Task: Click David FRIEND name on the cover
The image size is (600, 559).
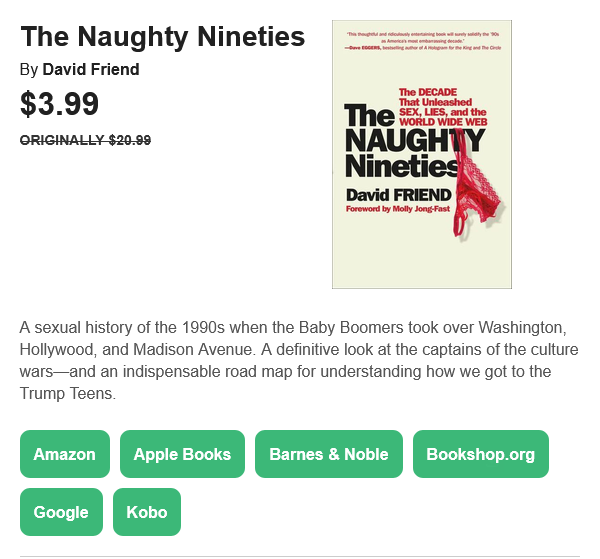Action: coord(399,195)
